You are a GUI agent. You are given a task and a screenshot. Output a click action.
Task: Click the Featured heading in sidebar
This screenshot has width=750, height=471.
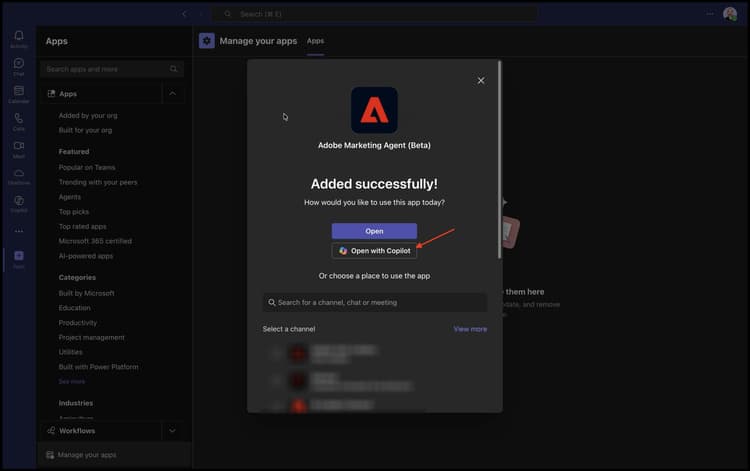point(74,152)
